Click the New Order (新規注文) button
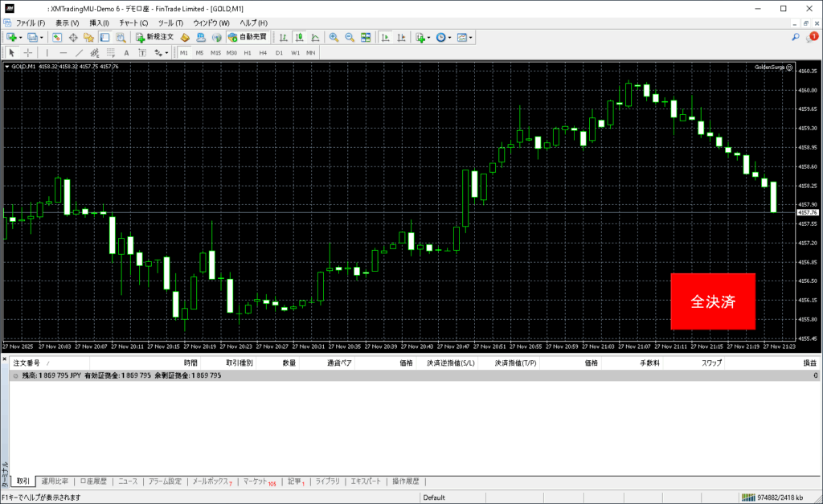Image resolution: width=823 pixels, height=504 pixels. (x=155, y=37)
